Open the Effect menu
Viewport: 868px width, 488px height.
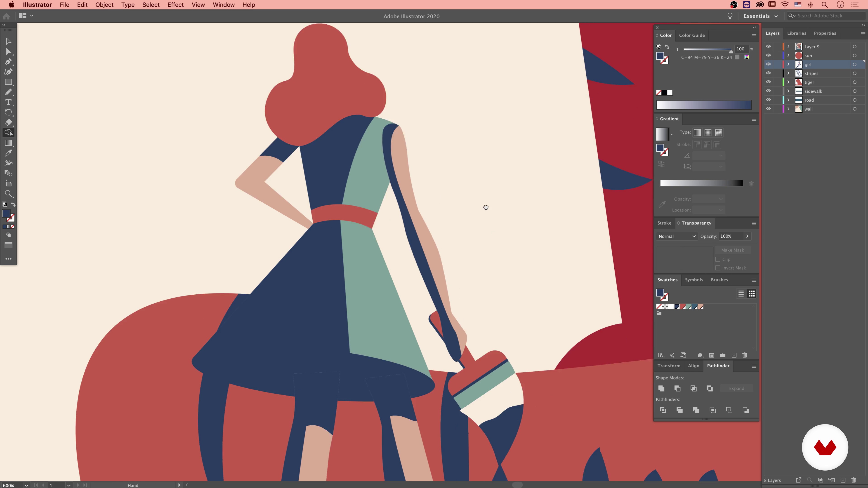click(175, 5)
